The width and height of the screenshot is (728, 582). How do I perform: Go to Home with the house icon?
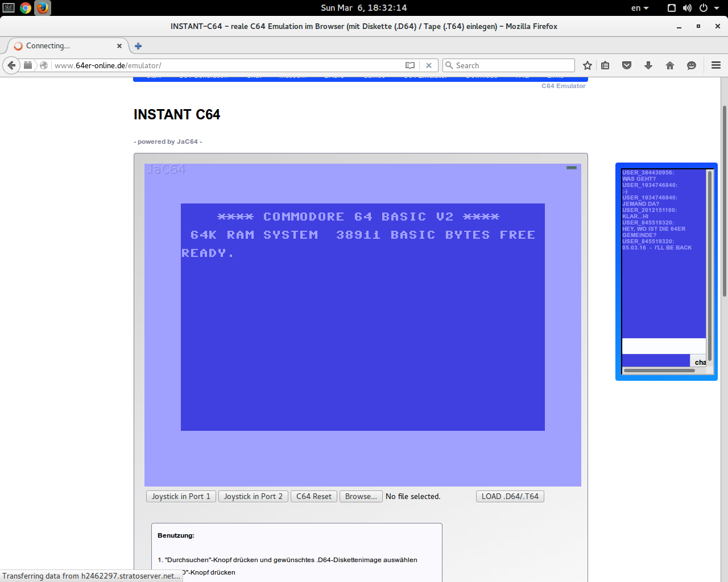click(x=670, y=65)
